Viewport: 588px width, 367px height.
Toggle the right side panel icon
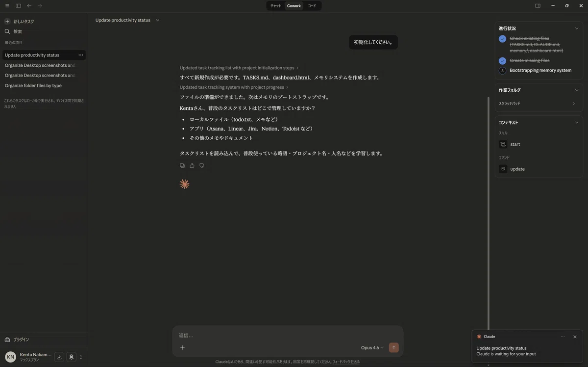coord(538,6)
